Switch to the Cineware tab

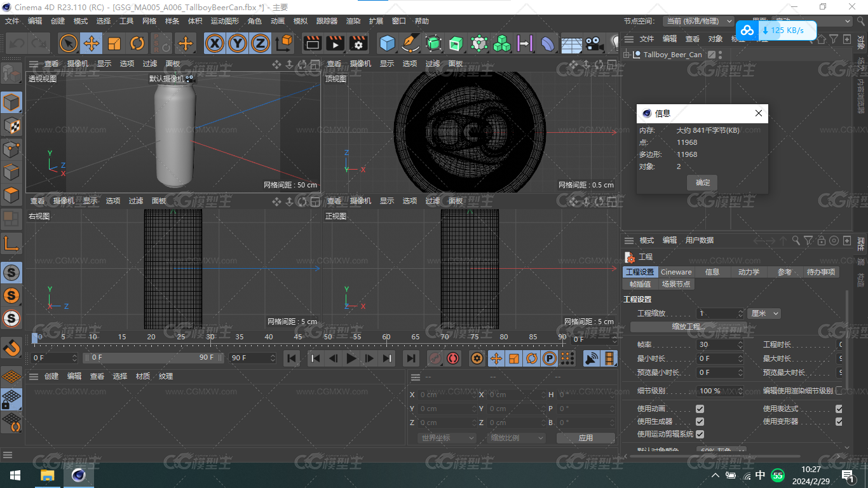click(676, 272)
